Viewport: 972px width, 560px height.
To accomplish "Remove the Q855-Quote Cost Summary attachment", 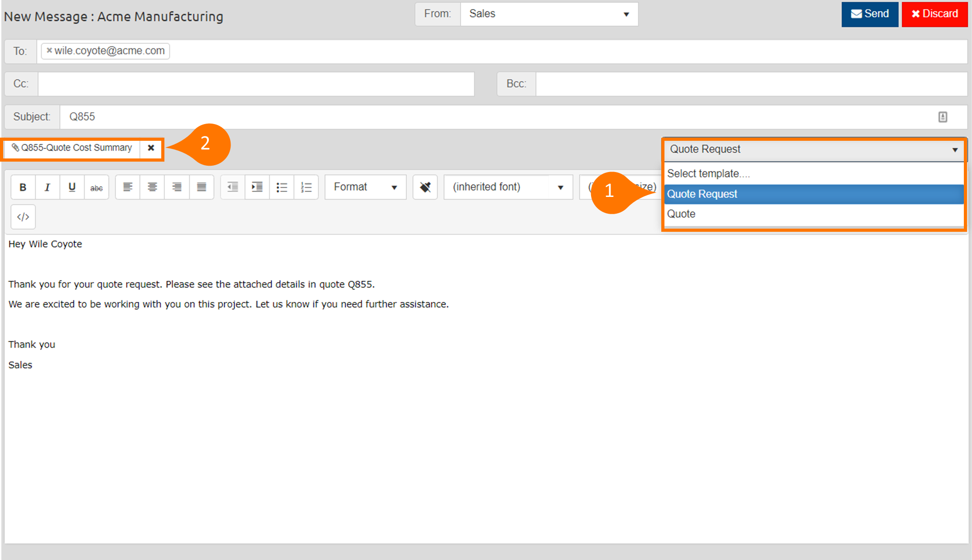I will pyautogui.click(x=151, y=148).
